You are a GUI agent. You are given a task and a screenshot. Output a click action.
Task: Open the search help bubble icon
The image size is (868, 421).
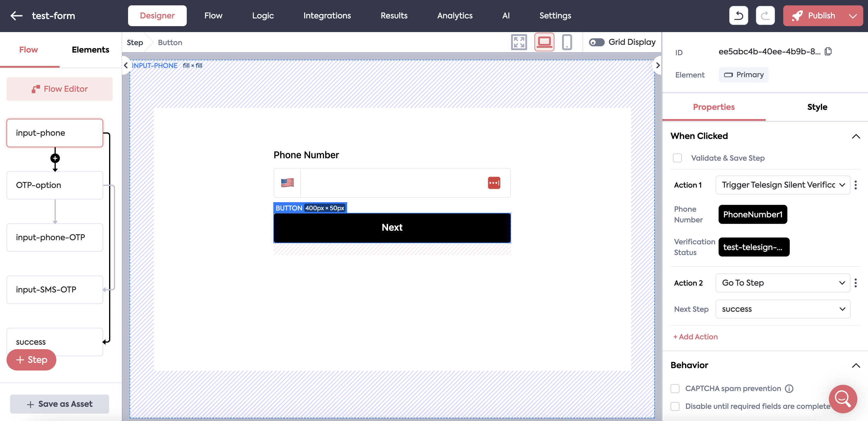point(843,398)
